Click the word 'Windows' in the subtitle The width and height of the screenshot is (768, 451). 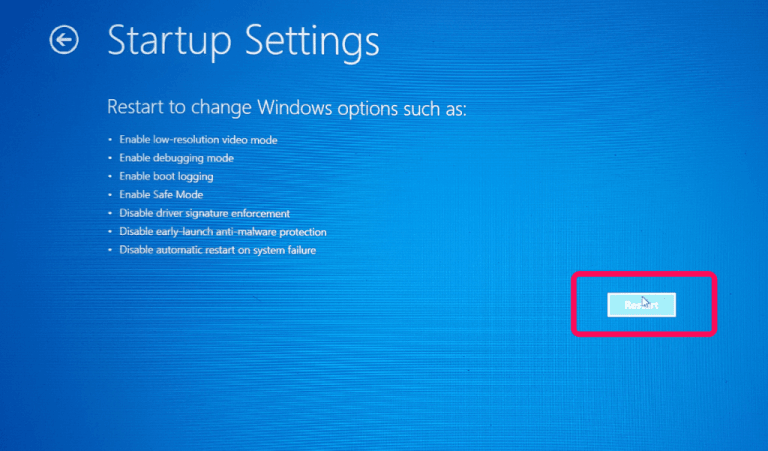pos(295,107)
